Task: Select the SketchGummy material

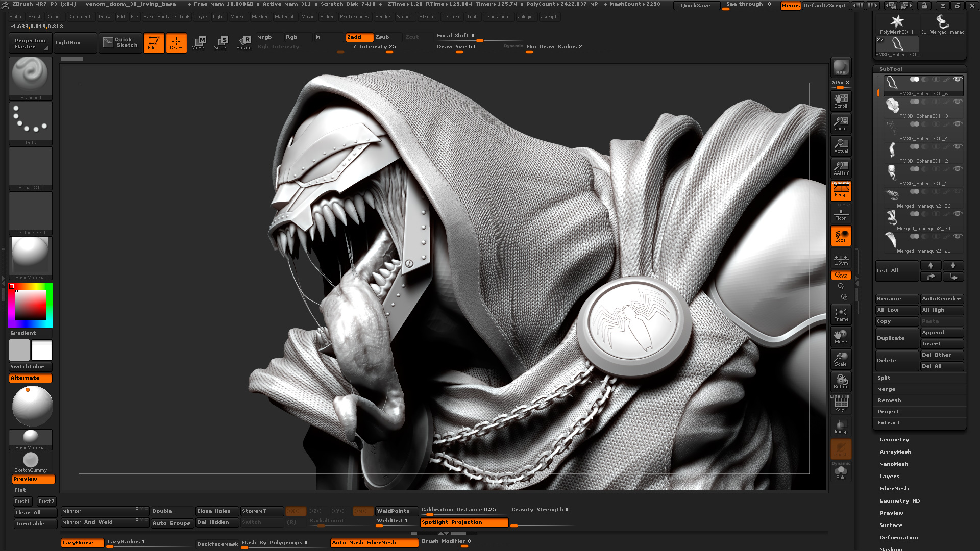Action: [x=31, y=463]
